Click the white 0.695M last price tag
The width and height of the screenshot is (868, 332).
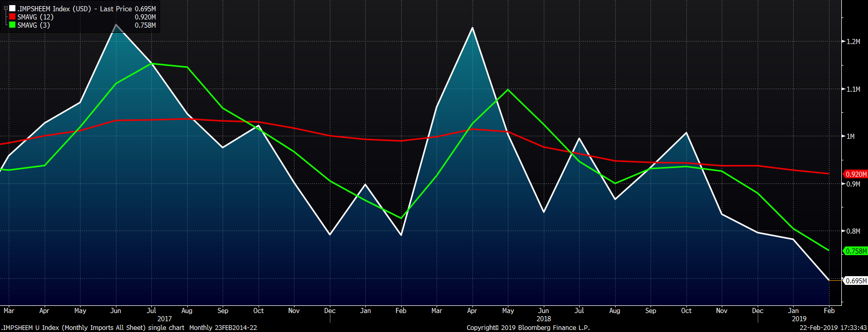point(856,281)
